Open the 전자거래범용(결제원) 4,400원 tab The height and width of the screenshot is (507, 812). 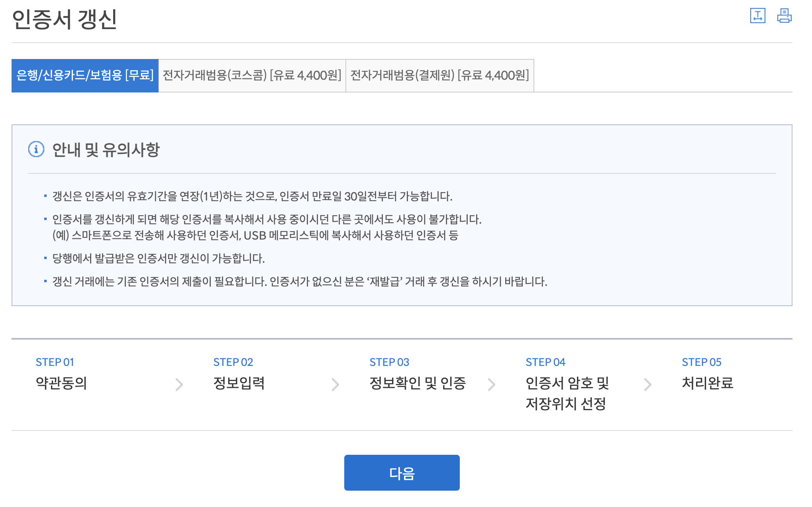tap(439, 75)
